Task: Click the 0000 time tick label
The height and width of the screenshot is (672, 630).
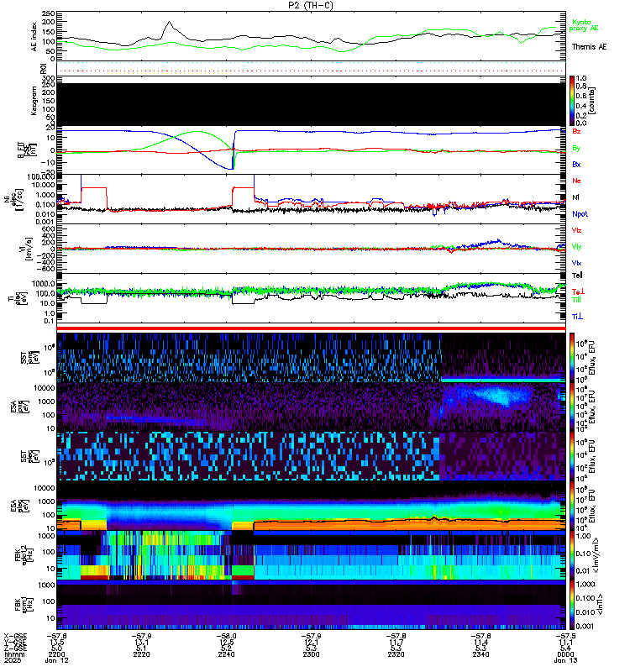Action: pos(565,654)
